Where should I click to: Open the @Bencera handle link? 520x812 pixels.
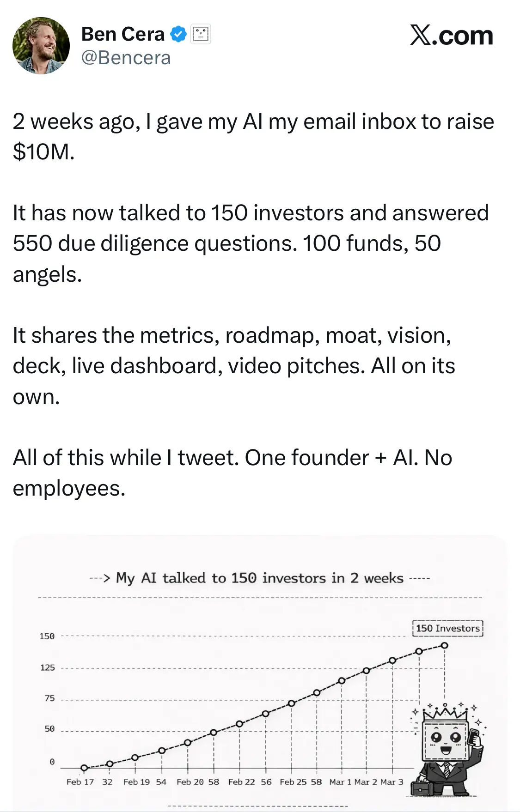pyautogui.click(x=126, y=58)
